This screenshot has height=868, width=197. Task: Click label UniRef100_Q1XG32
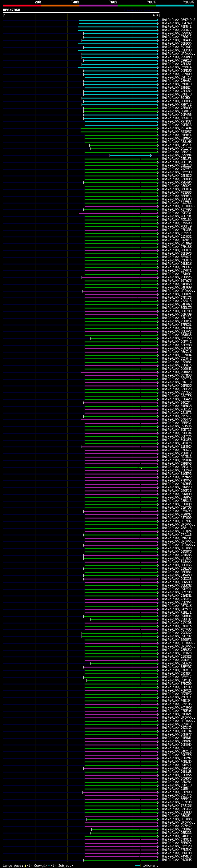point(177,236)
